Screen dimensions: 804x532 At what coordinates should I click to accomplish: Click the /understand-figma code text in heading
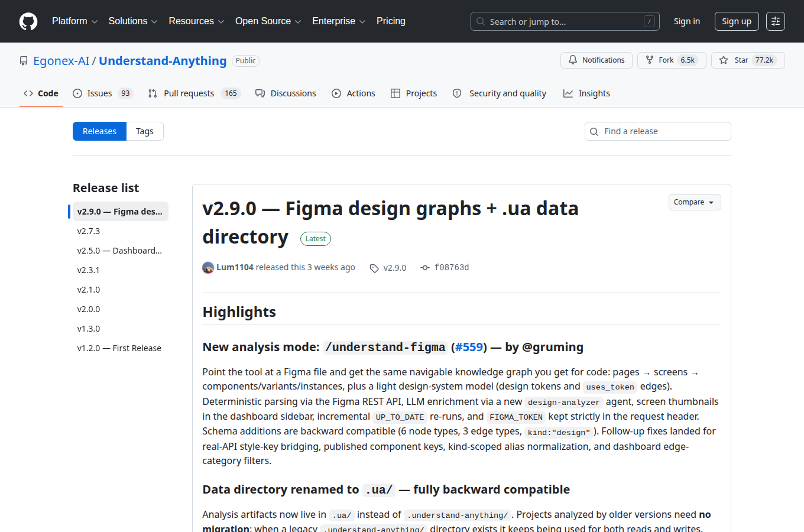pyautogui.click(x=385, y=348)
